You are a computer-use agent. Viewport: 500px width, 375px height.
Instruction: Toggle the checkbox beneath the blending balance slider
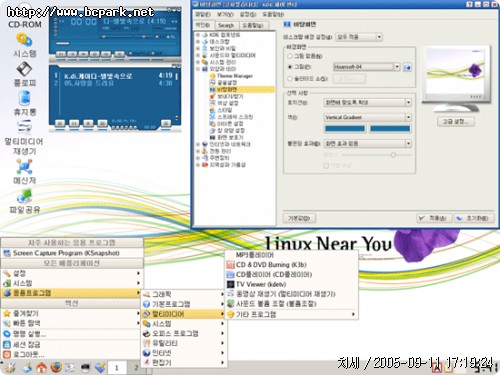[x=326, y=165]
